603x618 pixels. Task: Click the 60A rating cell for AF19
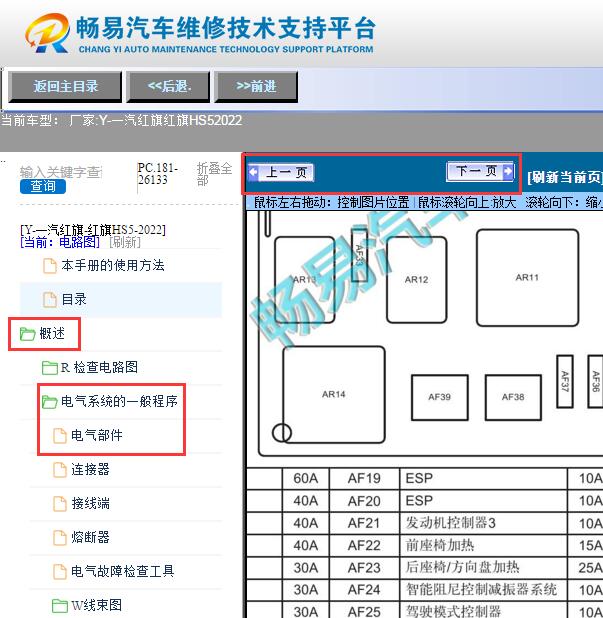tap(305, 478)
